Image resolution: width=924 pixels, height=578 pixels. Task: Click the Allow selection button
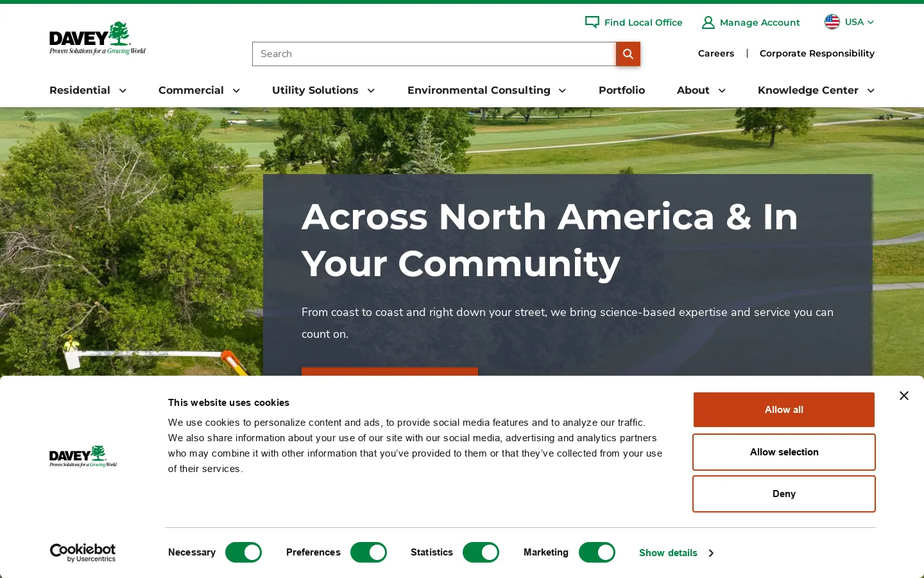pos(784,452)
